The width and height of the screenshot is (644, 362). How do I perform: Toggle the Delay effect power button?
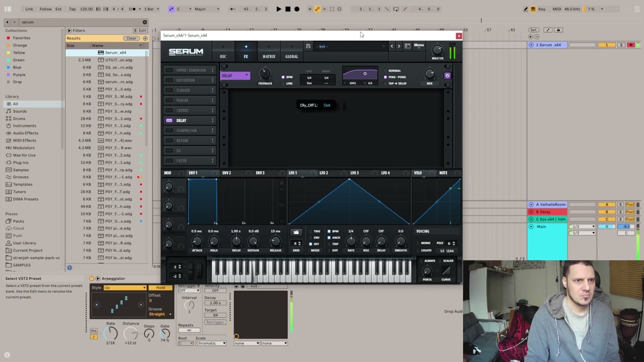[x=447, y=75]
